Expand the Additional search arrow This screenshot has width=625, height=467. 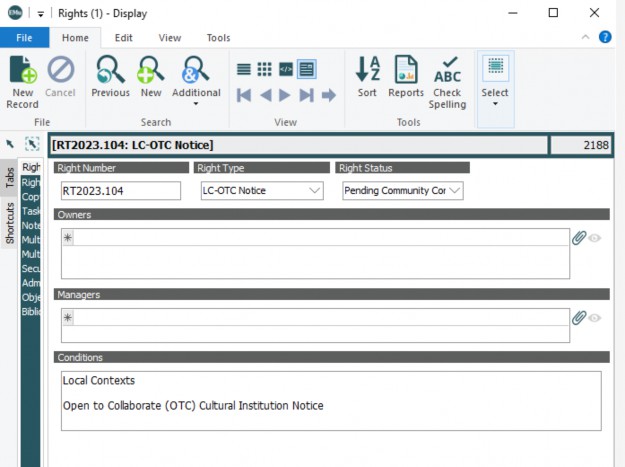pyautogui.click(x=196, y=104)
